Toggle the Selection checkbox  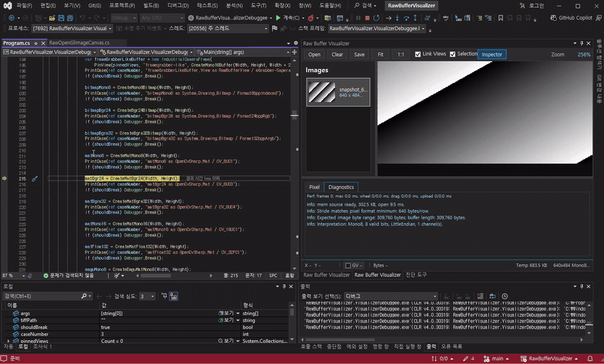click(x=452, y=54)
